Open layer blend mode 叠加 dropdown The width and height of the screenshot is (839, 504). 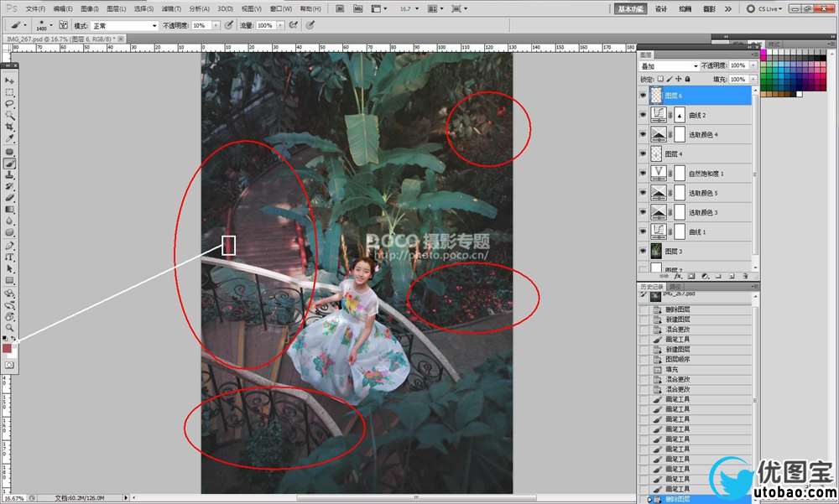click(x=670, y=65)
